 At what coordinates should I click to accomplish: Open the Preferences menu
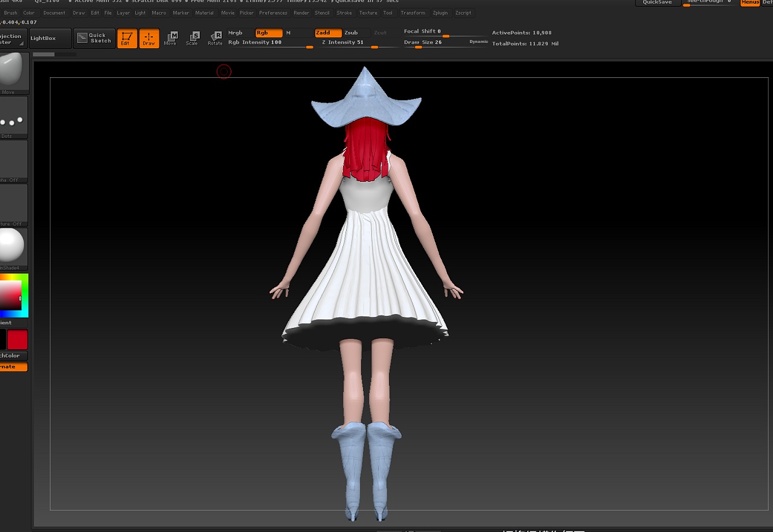[x=274, y=13]
